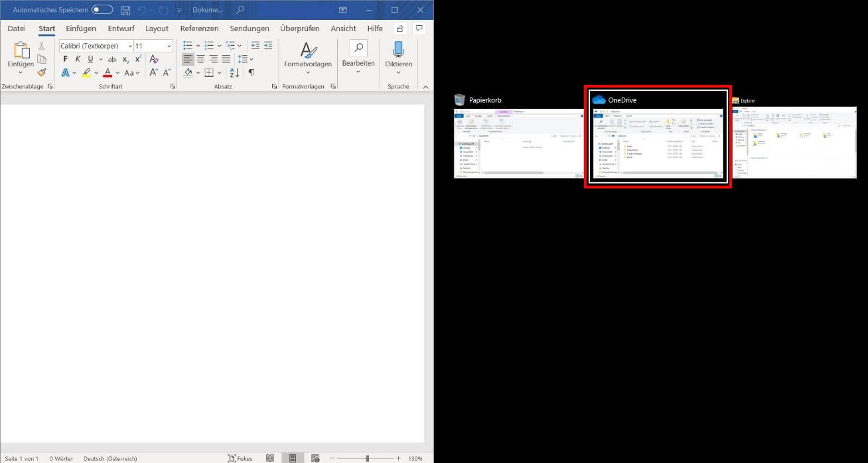Open the highlight color dropdown arrow
This screenshot has height=463, width=868.
pos(96,72)
